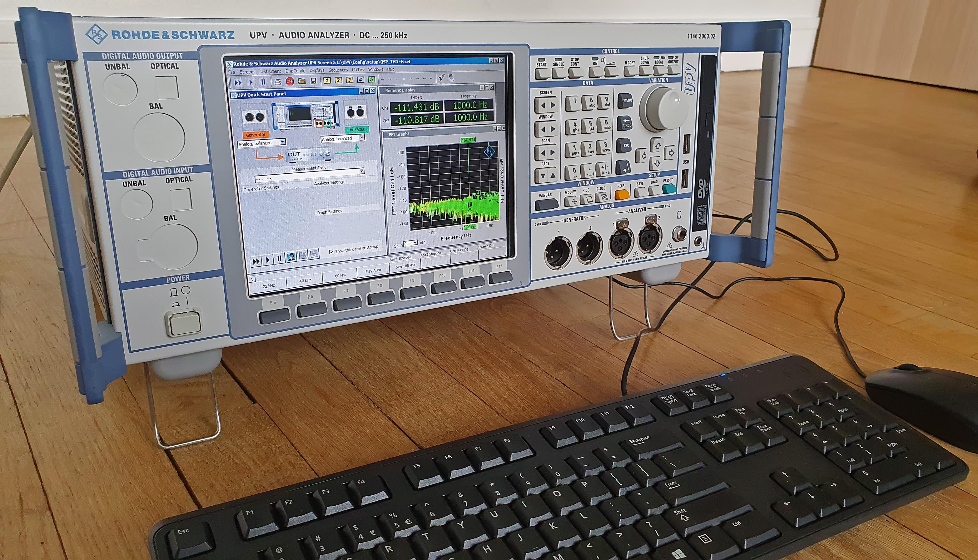Print the screen with printer icon

[278, 82]
